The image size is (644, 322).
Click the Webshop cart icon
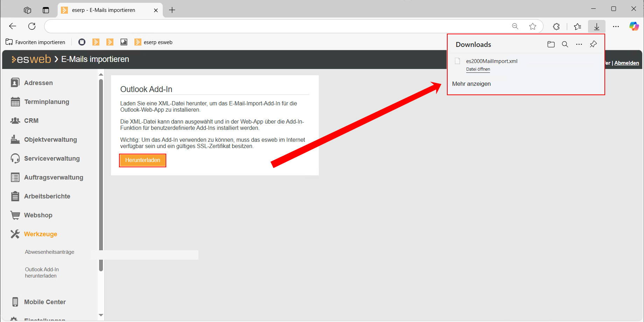coord(15,215)
